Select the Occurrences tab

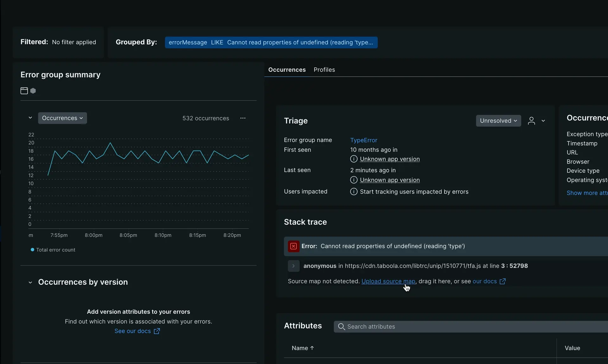tap(287, 70)
